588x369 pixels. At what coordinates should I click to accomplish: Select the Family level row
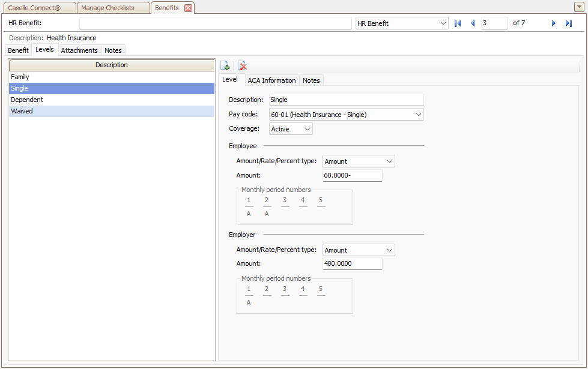(111, 77)
